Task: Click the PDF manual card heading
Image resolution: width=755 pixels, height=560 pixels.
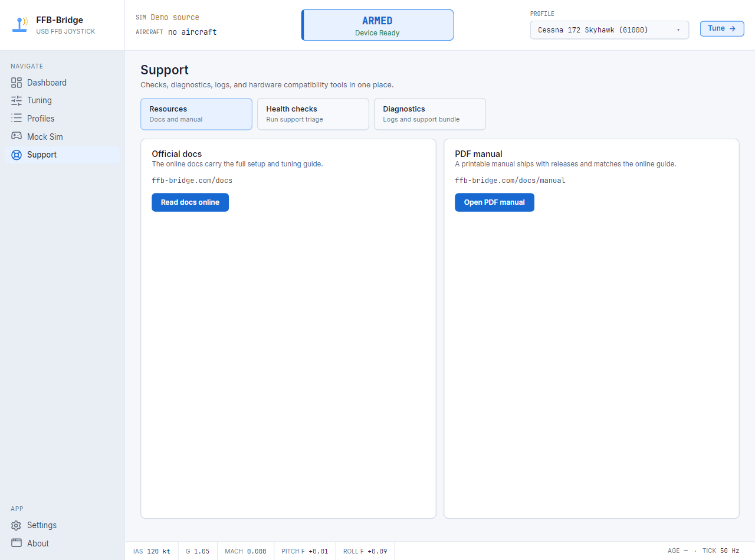Action: (478, 154)
